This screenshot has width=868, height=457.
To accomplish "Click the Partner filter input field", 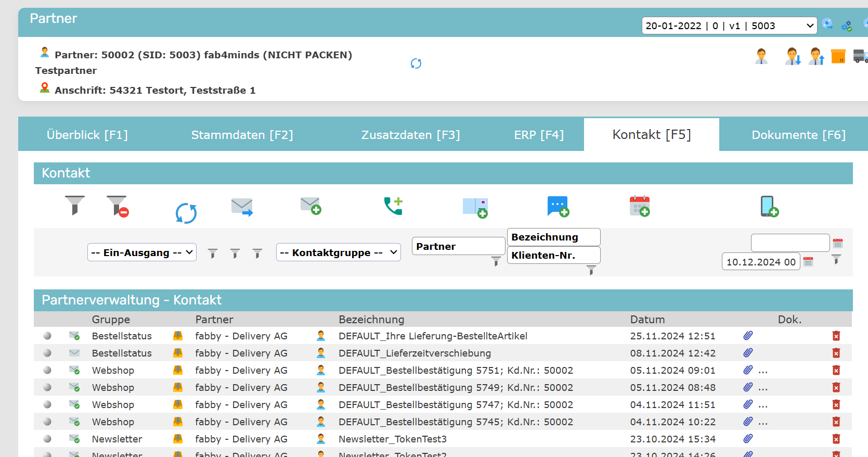I will [x=458, y=246].
